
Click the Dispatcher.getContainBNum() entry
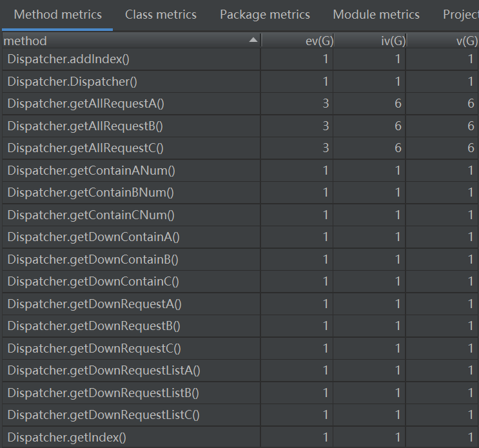91,192
